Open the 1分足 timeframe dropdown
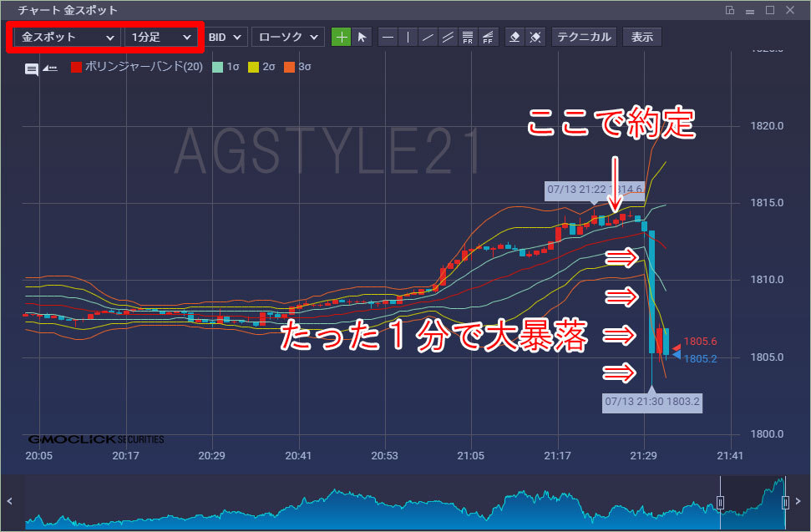 (161, 38)
